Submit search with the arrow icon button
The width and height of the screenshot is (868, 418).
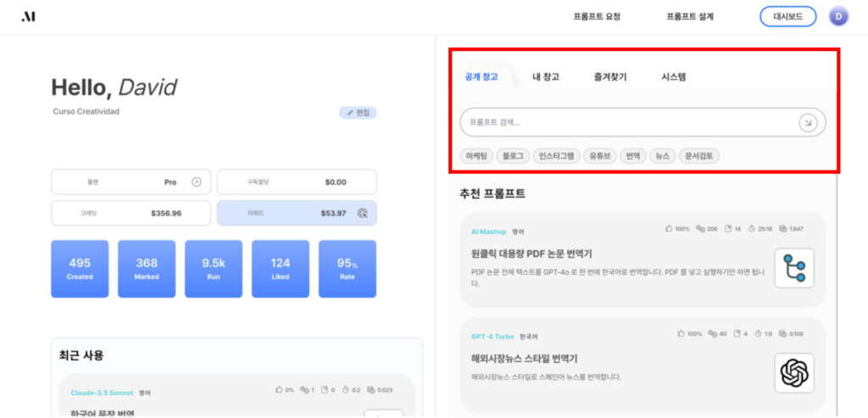807,123
